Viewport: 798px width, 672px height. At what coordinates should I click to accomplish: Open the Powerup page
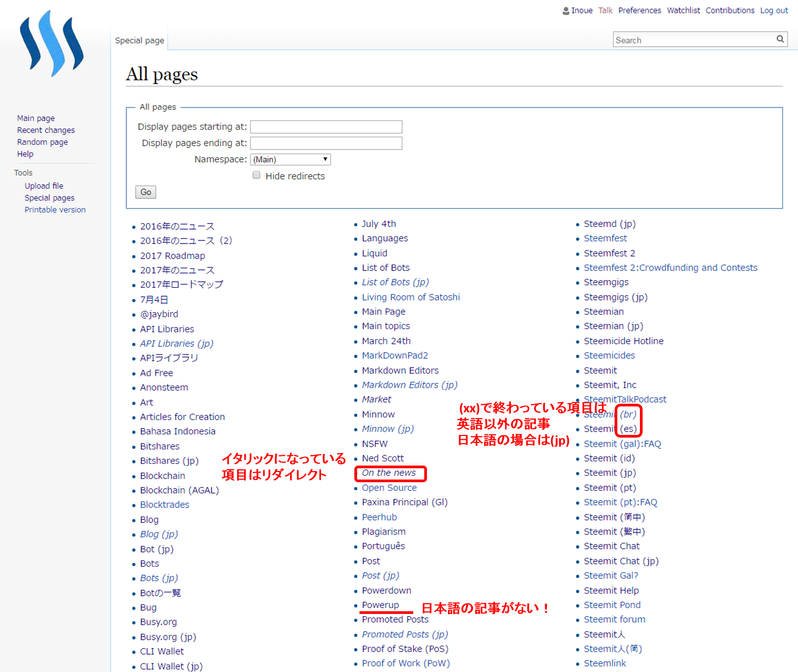380,605
